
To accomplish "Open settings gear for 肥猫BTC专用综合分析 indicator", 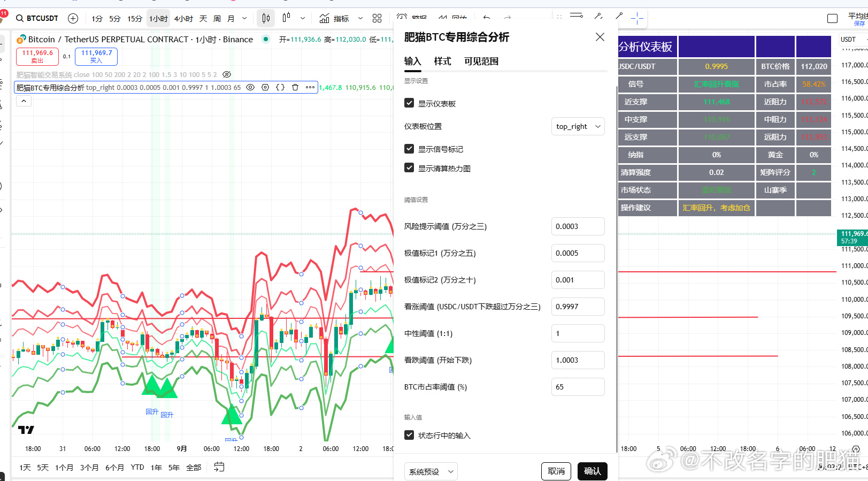I will pos(265,87).
